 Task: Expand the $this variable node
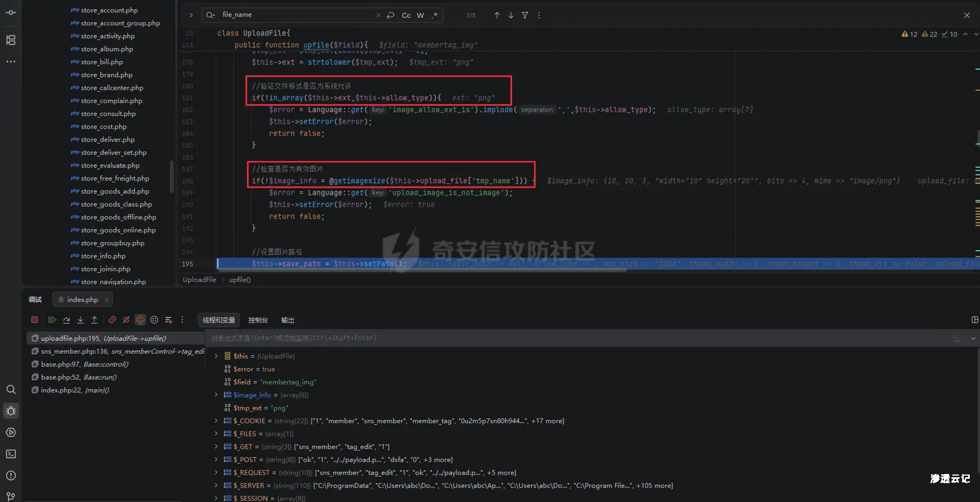(216, 356)
